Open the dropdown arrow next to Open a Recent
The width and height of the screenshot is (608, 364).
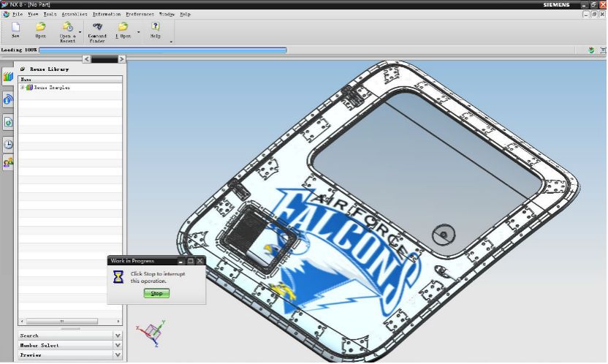click(x=80, y=31)
